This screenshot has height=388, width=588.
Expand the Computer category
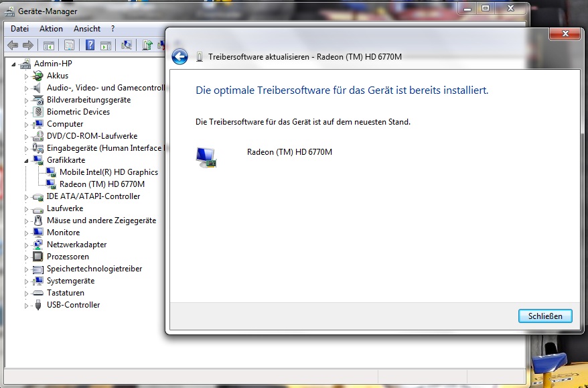click(26, 125)
